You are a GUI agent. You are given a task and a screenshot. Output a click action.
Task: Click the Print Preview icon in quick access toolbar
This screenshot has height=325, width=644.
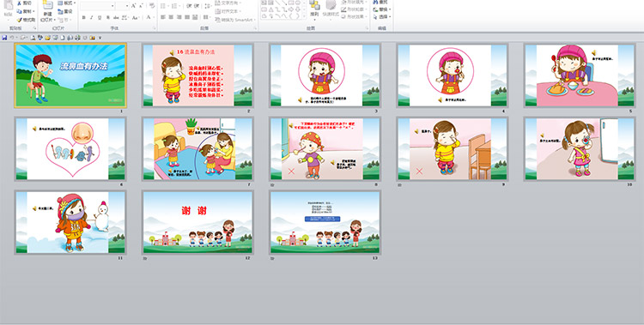click(33, 38)
